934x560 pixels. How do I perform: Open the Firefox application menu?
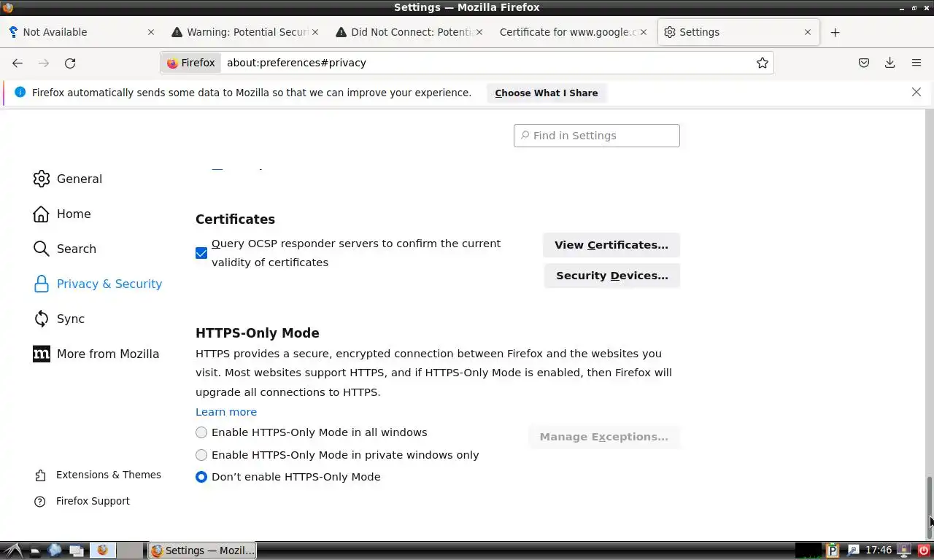click(x=916, y=63)
